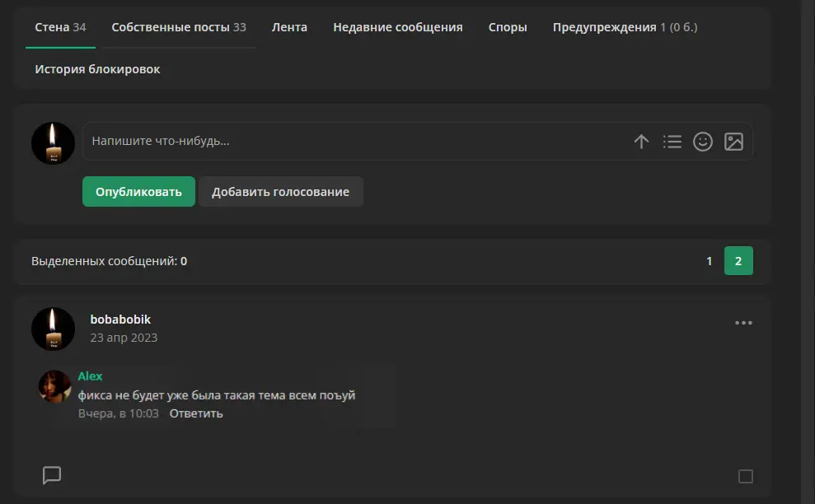Open the emoji smiley picker
Viewport: 815px width, 504px height.
(703, 142)
